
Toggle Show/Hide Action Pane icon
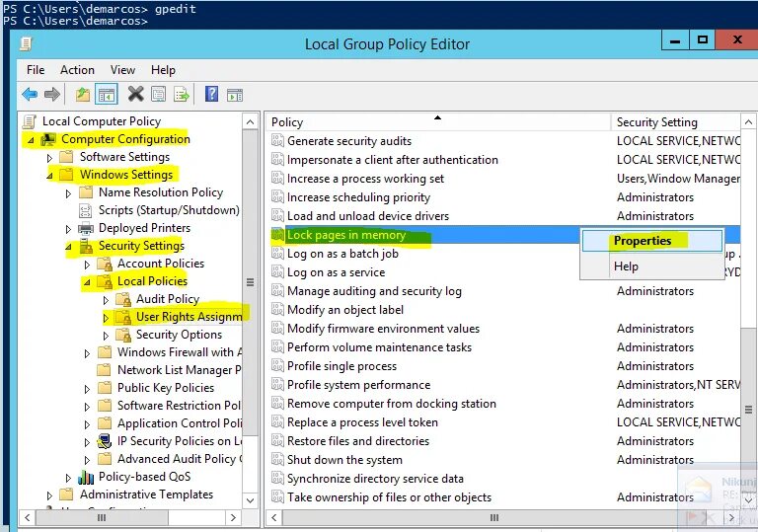(235, 95)
